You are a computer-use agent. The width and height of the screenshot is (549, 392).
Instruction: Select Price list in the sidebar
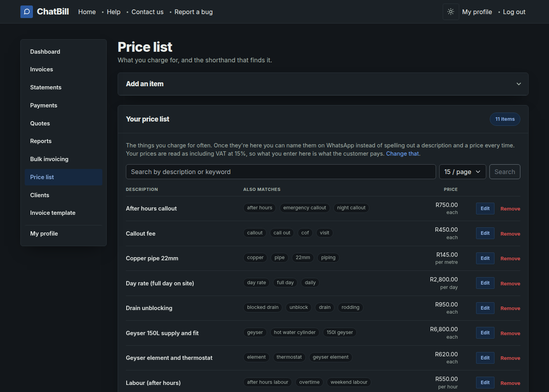64,177
